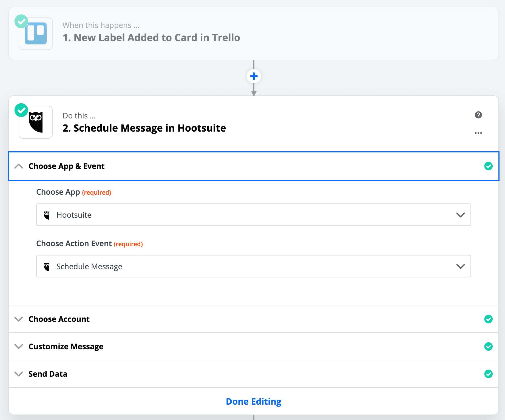Click the Hootsuite owl icon in step 2
The height and width of the screenshot is (420, 505).
[x=36, y=122]
